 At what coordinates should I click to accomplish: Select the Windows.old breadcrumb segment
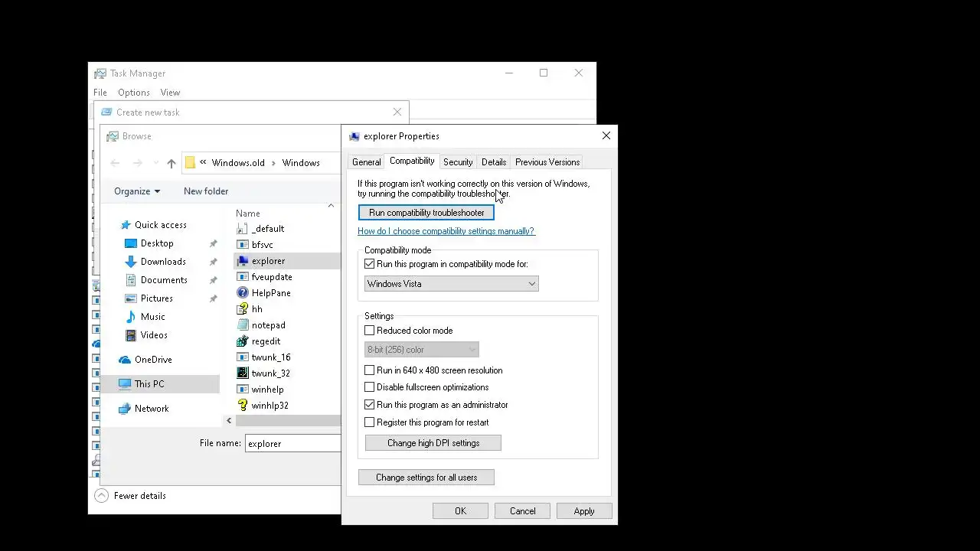click(x=238, y=163)
